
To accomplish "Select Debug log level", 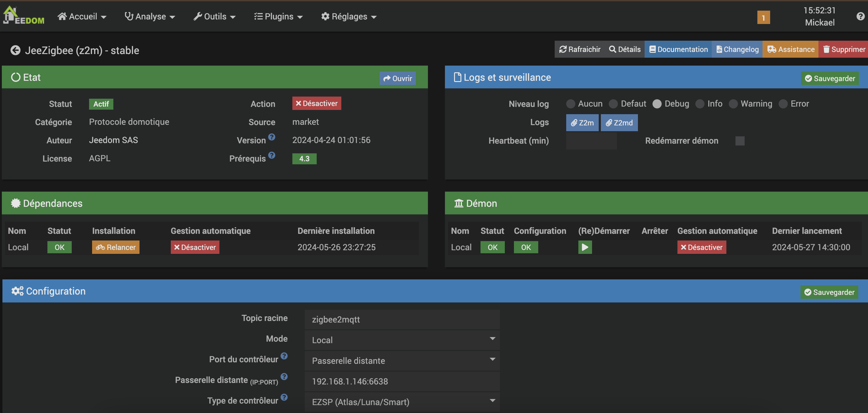I will point(657,104).
